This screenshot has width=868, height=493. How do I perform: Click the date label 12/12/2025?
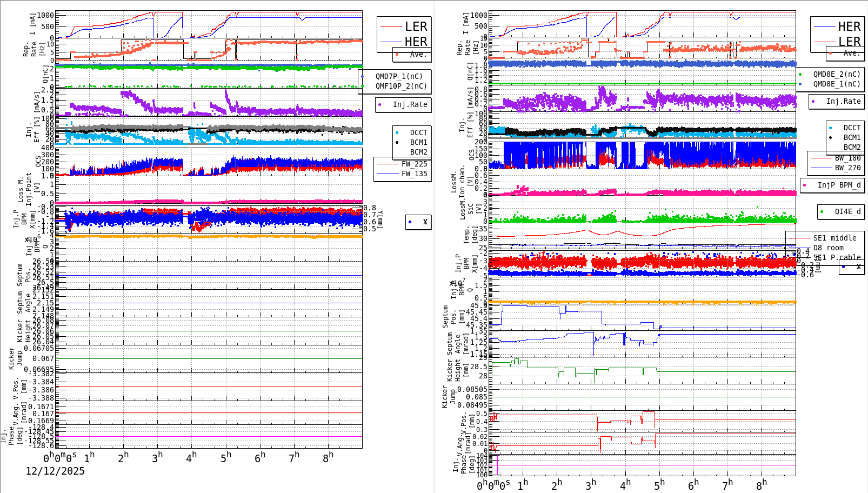pyautogui.click(x=54, y=471)
